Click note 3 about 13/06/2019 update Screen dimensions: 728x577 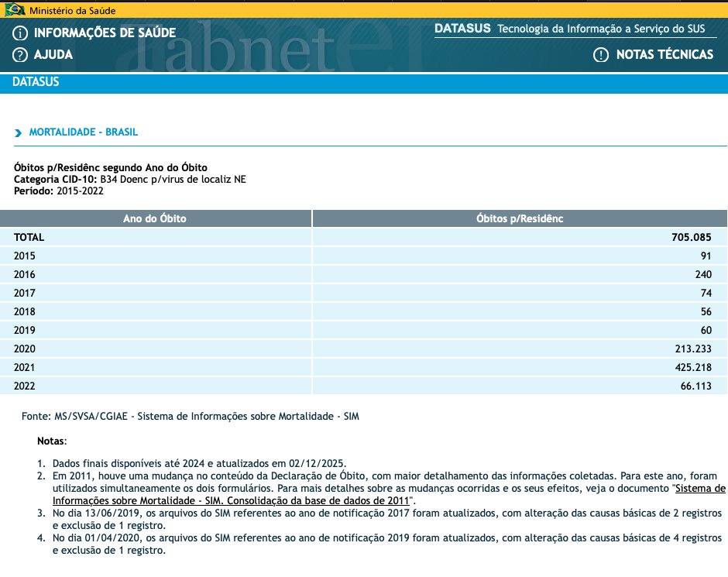coord(387,520)
